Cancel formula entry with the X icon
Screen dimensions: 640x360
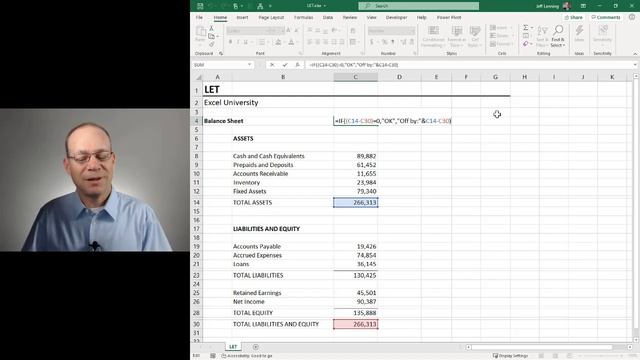272,64
